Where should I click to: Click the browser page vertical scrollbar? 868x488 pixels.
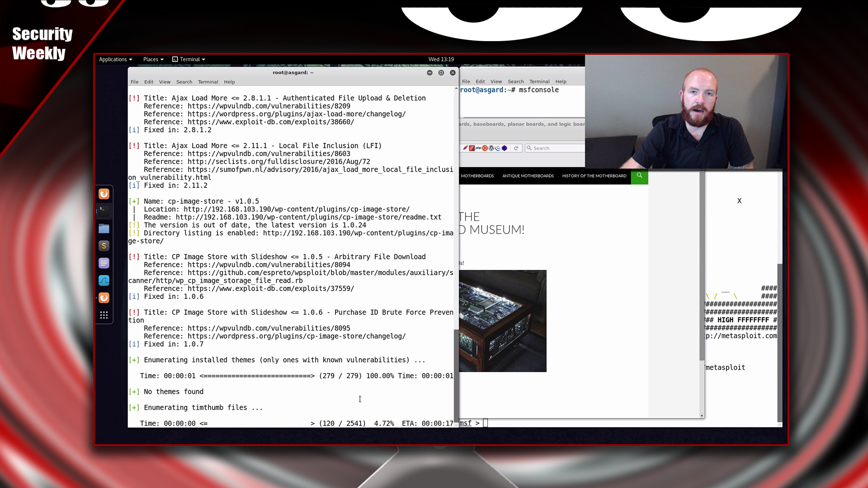tap(702, 267)
